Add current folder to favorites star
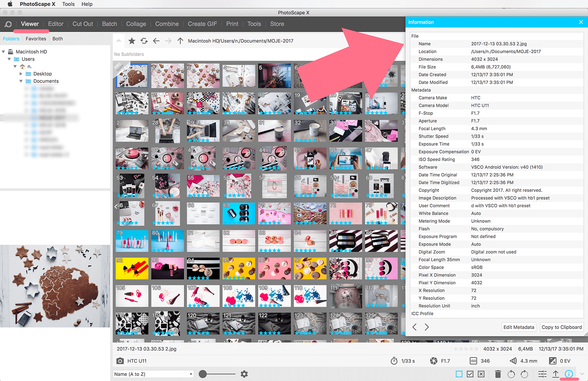588x381 pixels. coord(132,41)
